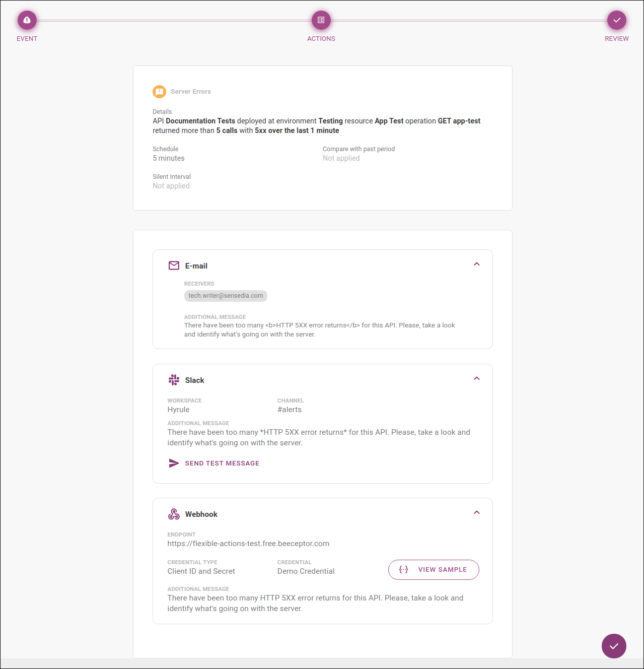
Task: Click the Event alert icon in the stepper
Action: (27, 20)
